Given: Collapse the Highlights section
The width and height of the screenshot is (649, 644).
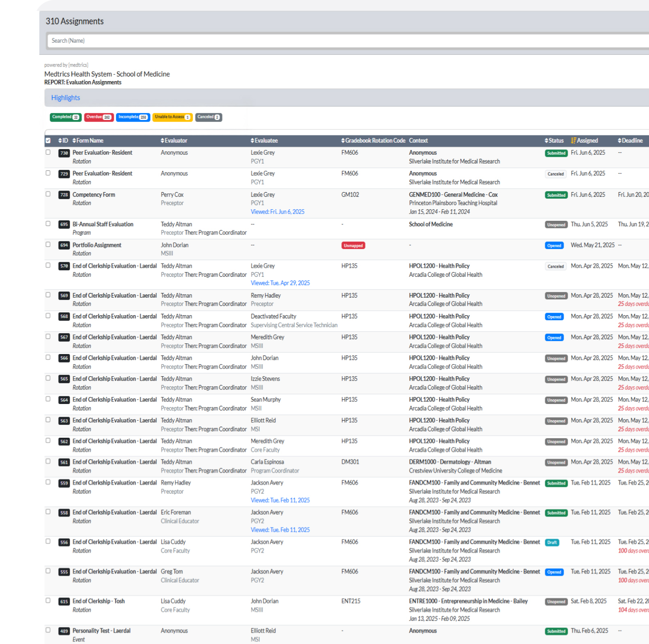Looking at the screenshot, I should [x=66, y=97].
